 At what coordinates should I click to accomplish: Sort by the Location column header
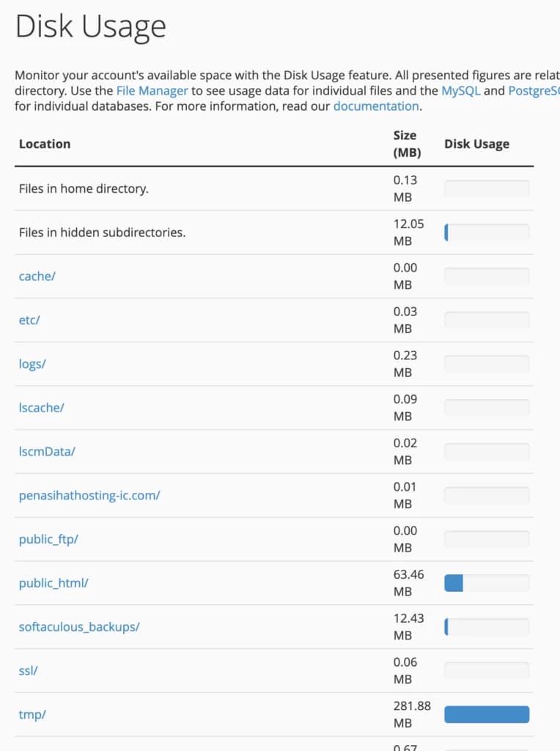[x=45, y=144]
